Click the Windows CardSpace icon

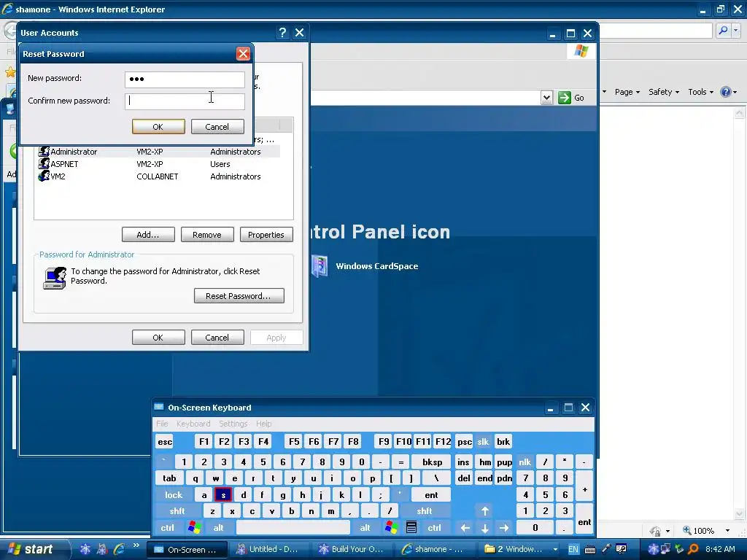[x=320, y=266]
